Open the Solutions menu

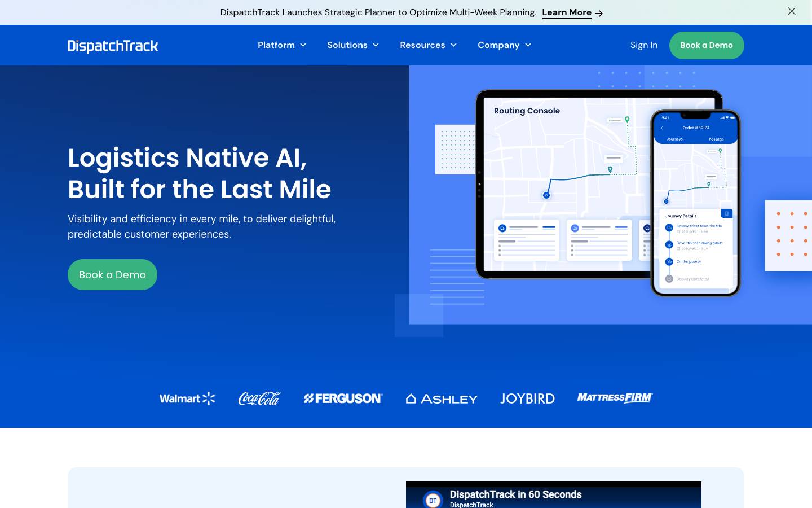[347, 45]
